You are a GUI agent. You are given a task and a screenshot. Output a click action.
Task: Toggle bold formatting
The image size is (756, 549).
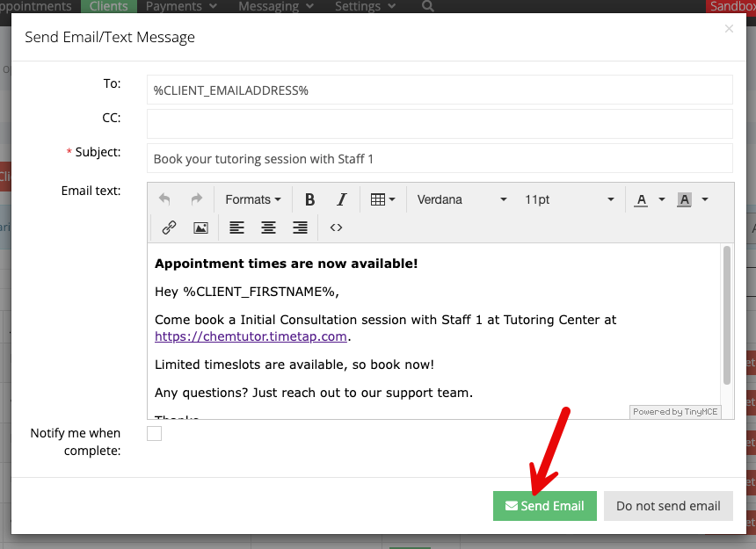pos(309,199)
